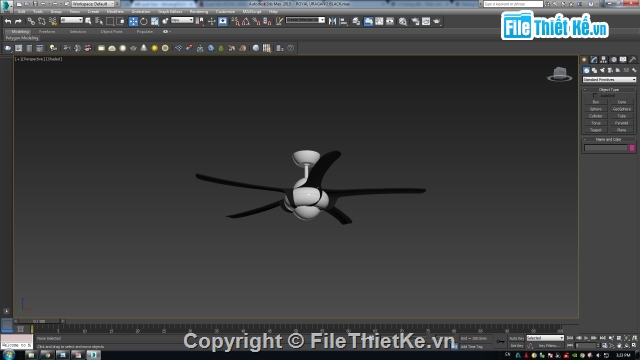Screen dimensions: 640x360
Task: Click the magenta object color swatch
Action: [632, 148]
